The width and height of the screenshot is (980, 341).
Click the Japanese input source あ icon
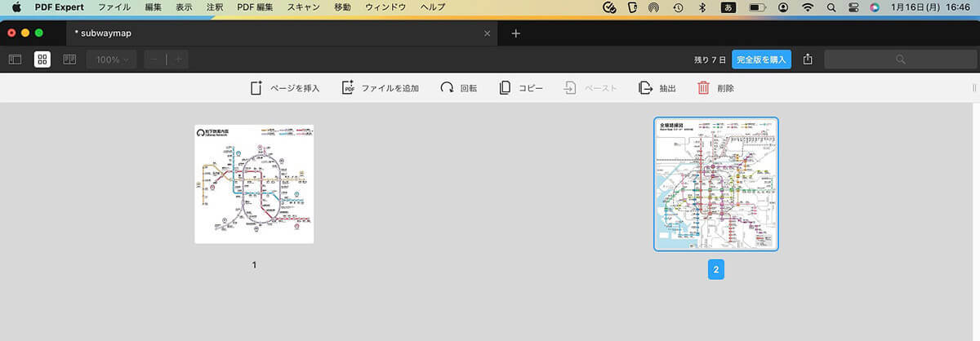click(727, 7)
